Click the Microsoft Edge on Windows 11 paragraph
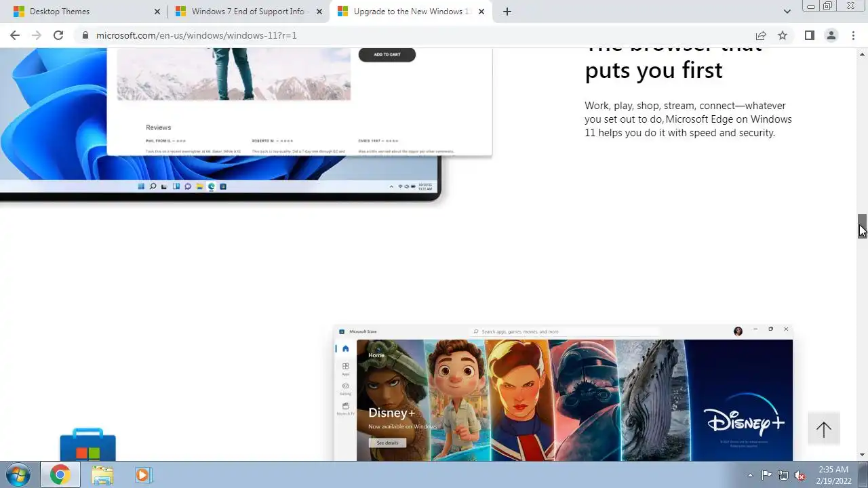This screenshot has height=488, width=868. [688, 119]
